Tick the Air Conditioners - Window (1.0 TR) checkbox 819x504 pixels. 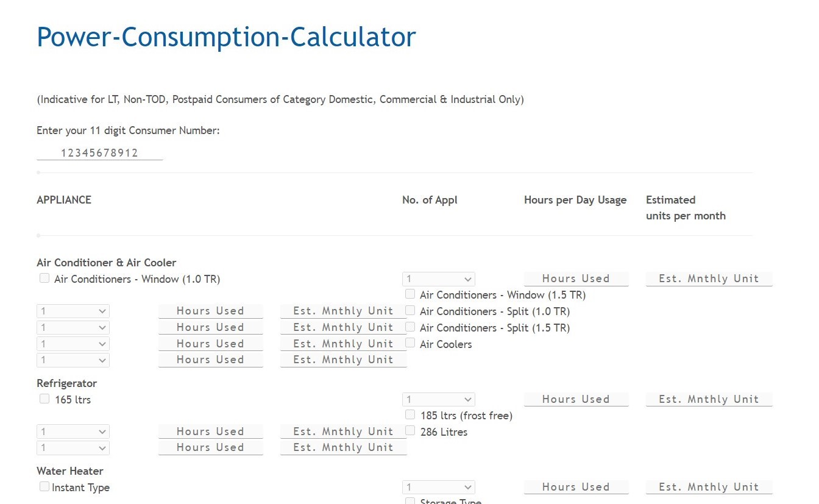[x=44, y=278]
